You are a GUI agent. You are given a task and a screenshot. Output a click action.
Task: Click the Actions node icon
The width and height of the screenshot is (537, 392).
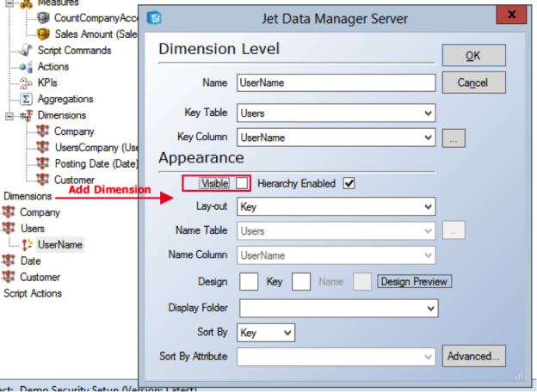tap(26, 66)
